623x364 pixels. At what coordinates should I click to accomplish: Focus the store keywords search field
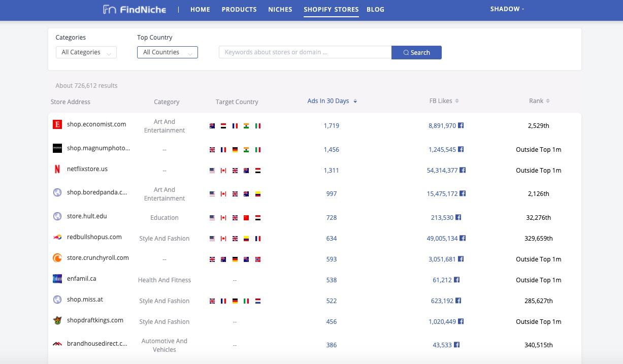(x=305, y=52)
